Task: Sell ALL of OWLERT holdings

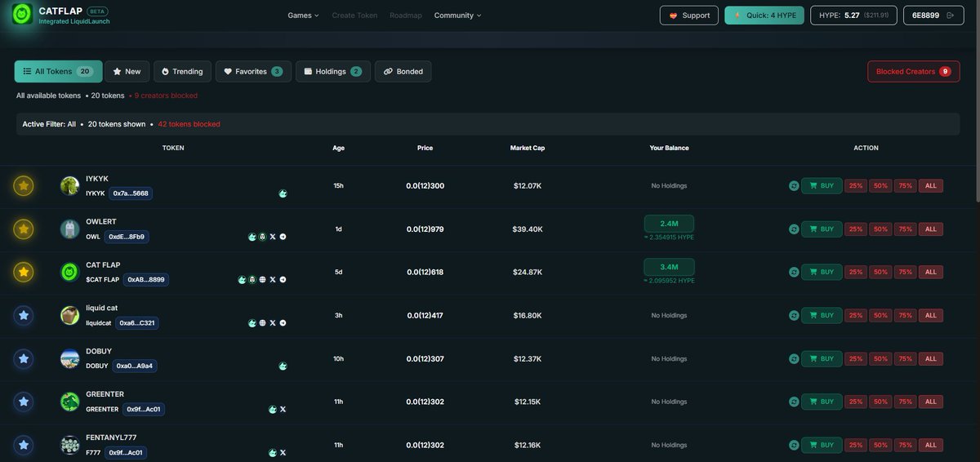Action: coord(930,229)
